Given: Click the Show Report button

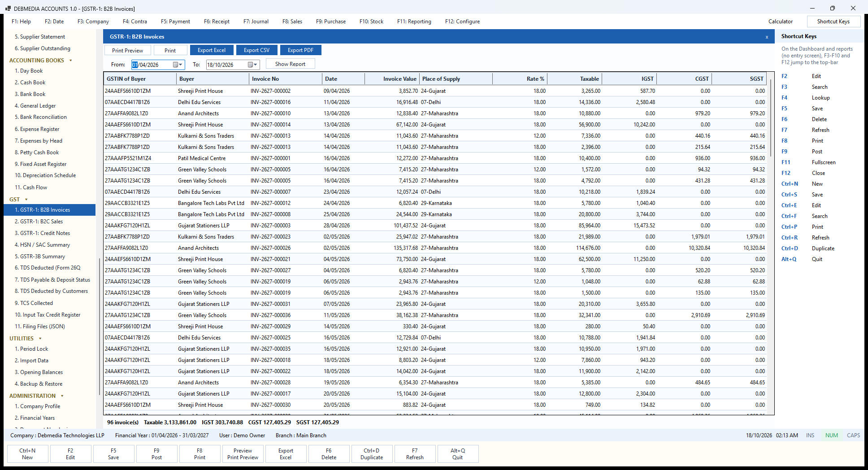Looking at the screenshot, I should pos(290,64).
